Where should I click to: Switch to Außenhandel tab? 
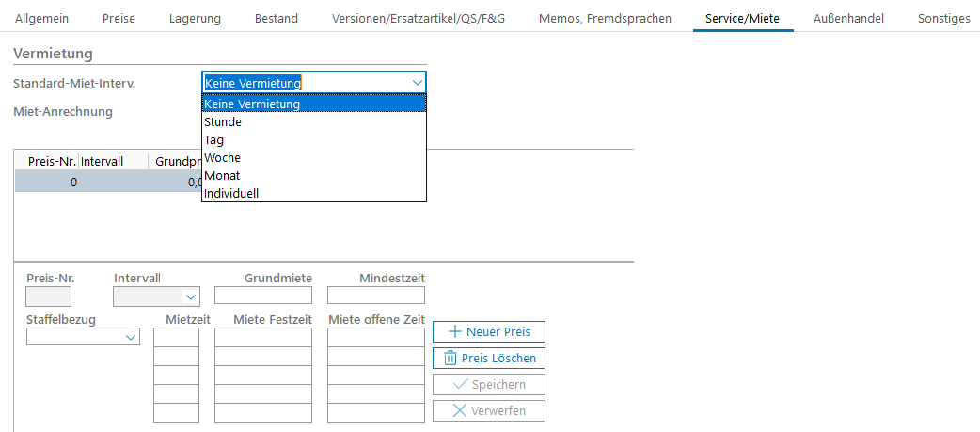click(x=849, y=18)
